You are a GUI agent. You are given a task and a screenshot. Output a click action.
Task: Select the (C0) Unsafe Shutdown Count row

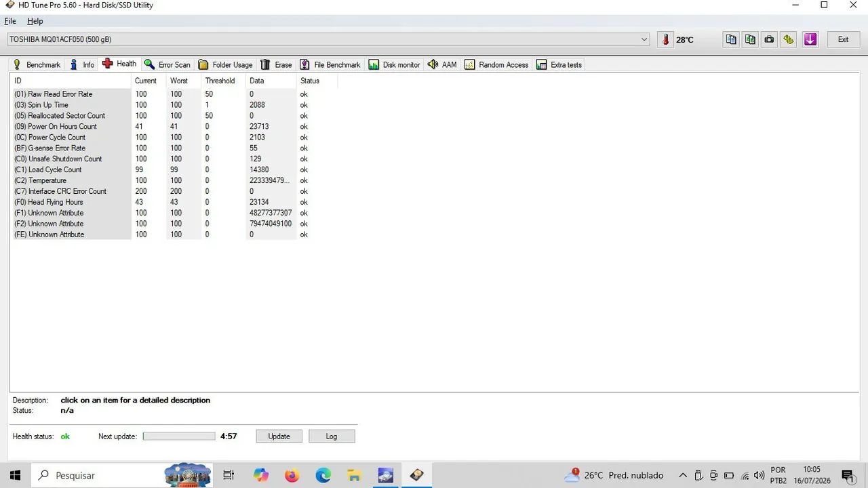174,159
